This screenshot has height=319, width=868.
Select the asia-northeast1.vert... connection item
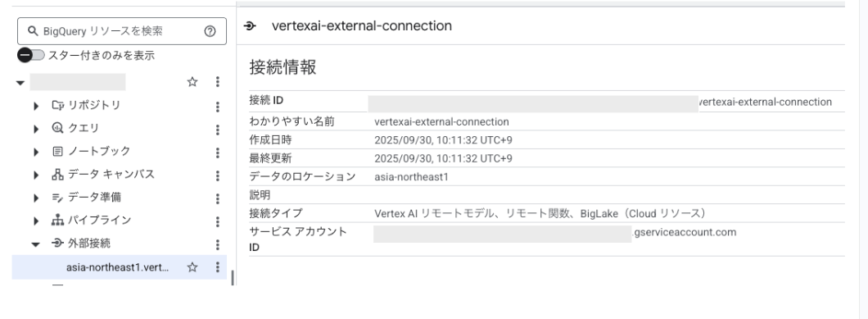[x=119, y=267]
